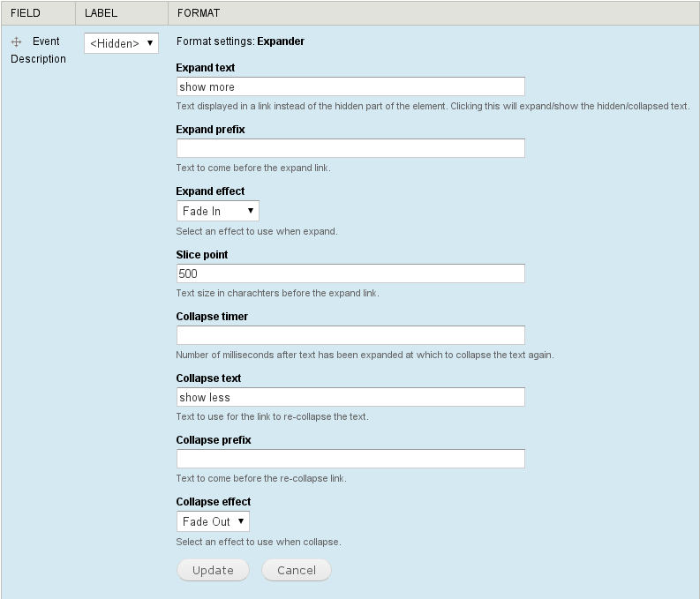This screenshot has height=599, width=700.
Task: Click the drag handle beside Event Description
Action: point(17,42)
